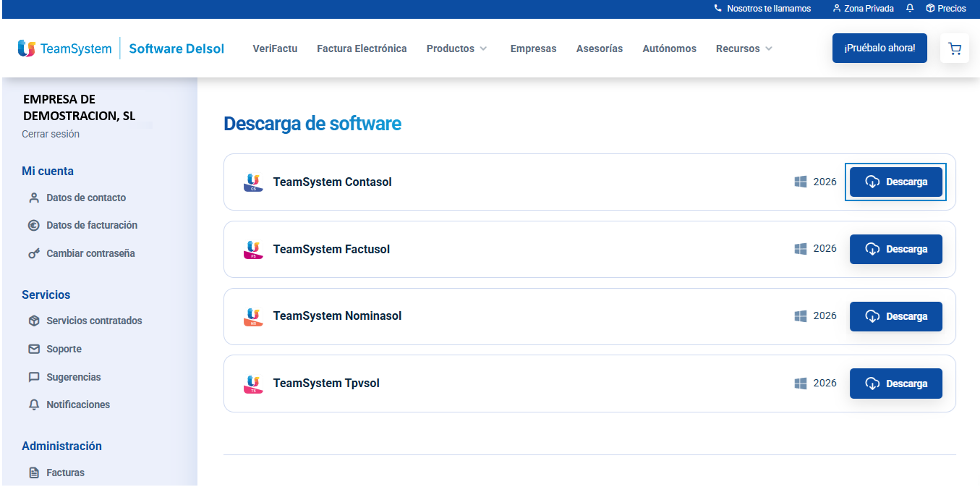The width and height of the screenshot is (980, 487).
Task: Download TeamSystem Tpvsol
Action: pyautogui.click(x=896, y=384)
